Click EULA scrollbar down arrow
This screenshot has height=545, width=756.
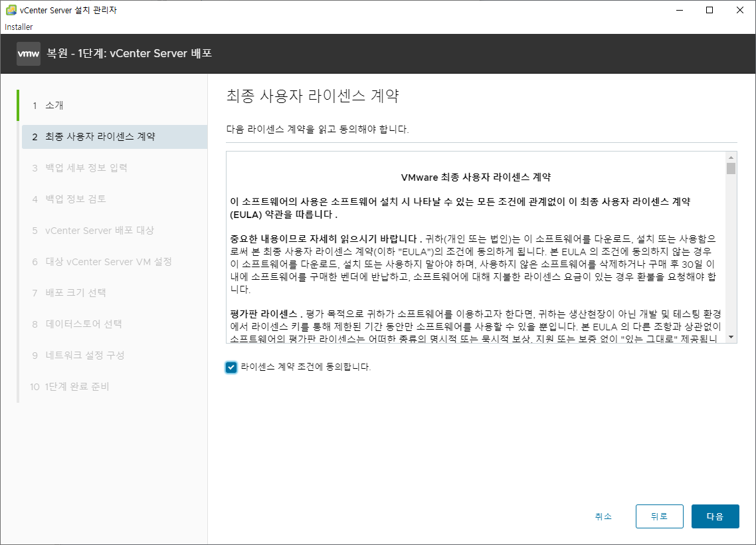pyautogui.click(x=731, y=337)
